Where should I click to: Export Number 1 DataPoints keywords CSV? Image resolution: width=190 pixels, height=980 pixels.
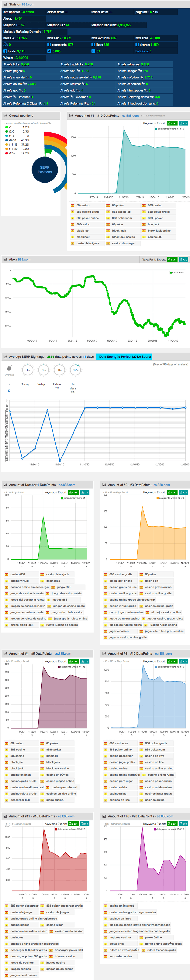[x=73, y=492]
